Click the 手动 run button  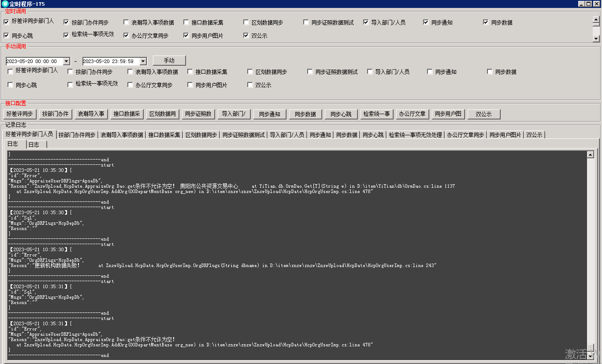pyautogui.click(x=169, y=60)
